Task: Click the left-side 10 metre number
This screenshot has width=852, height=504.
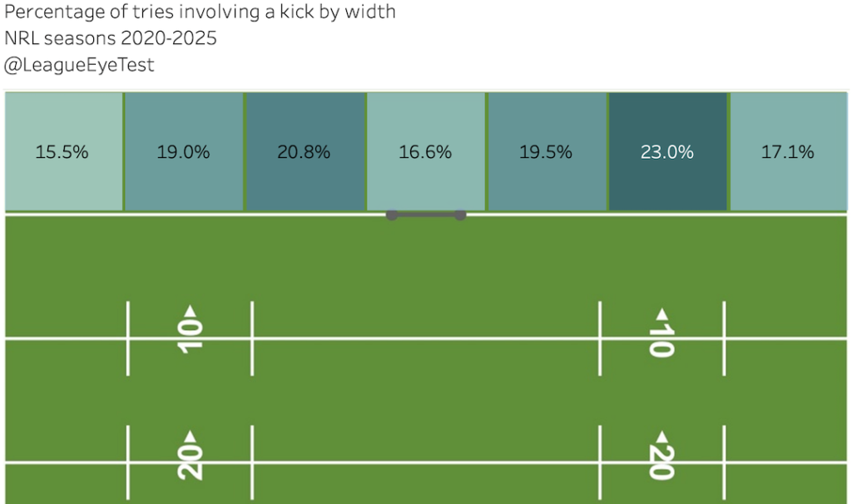Action: [191, 334]
